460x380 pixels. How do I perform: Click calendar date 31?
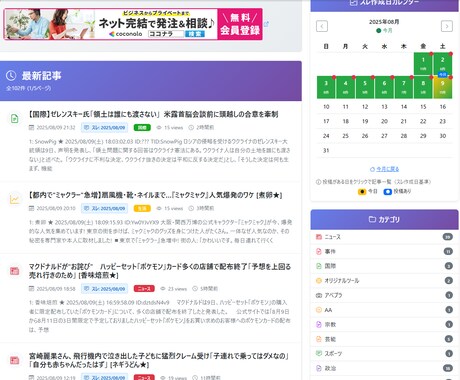(326, 150)
